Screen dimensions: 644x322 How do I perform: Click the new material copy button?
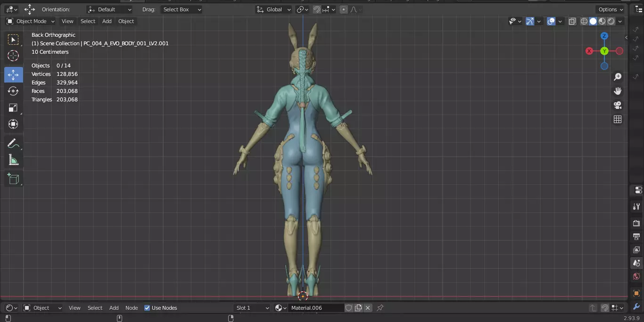(x=358, y=308)
